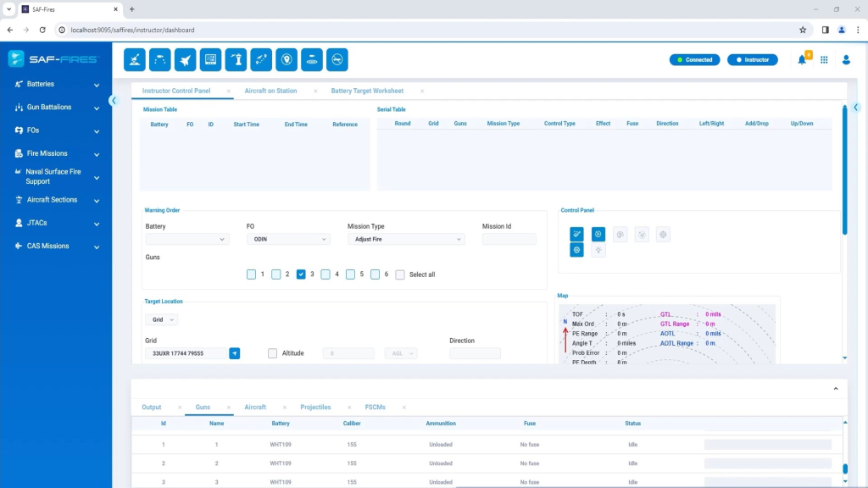This screenshot has width=868, height=488.
Task: Enable the Select all guns checkbox
Action: 400,274
